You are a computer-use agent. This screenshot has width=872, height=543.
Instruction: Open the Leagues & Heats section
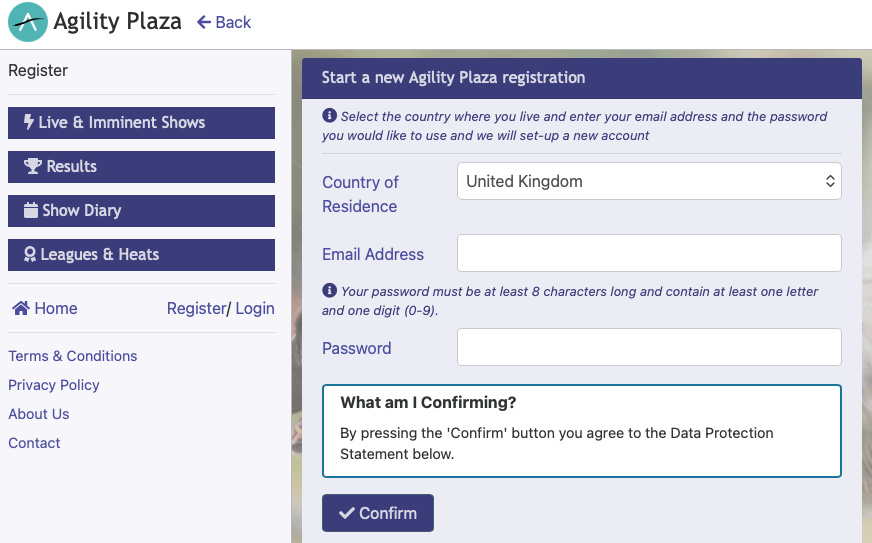pos(141,255)
